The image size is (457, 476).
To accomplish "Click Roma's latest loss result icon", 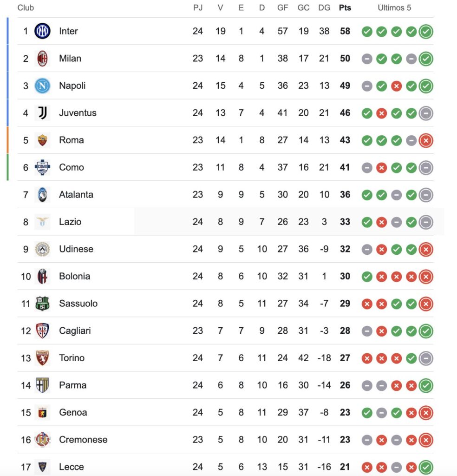I will [426, 140].
